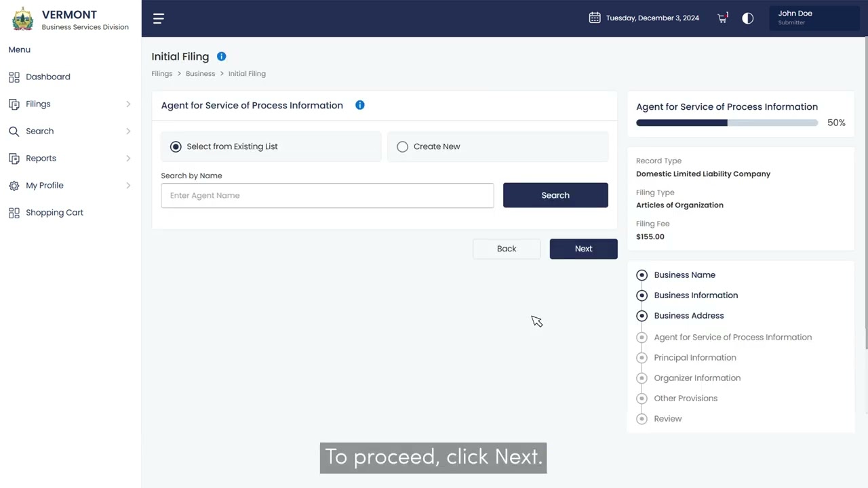This screenshot has height=488, width=868.
Task: Click the Enter Agent Name search field
Action: tap(328, 196)
